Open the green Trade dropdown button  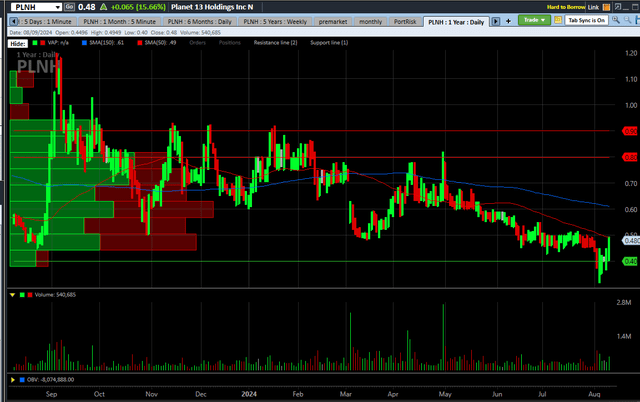coord(534,20)
